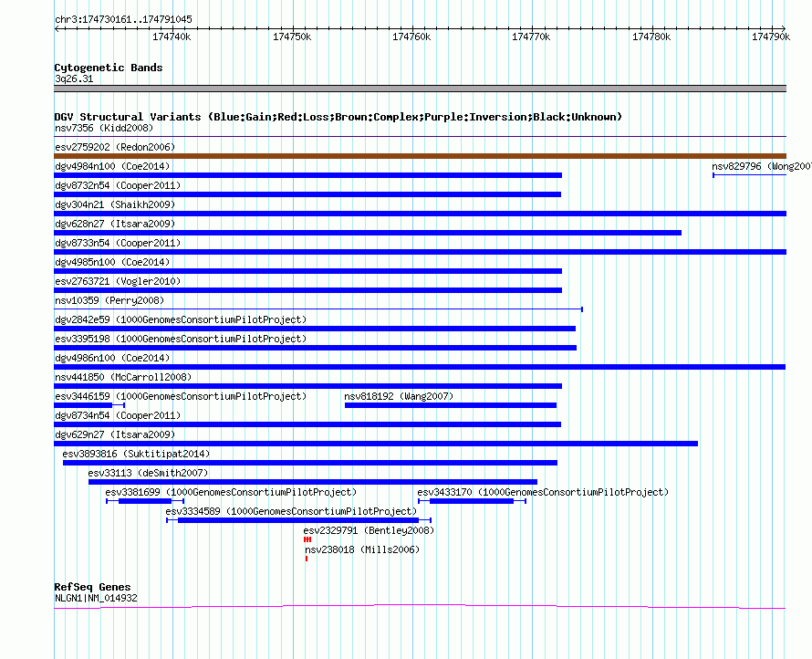This screenshot has width=812, height=659.
Task: Select the blue esv3334589 gain bar
Action: [298, 520]
